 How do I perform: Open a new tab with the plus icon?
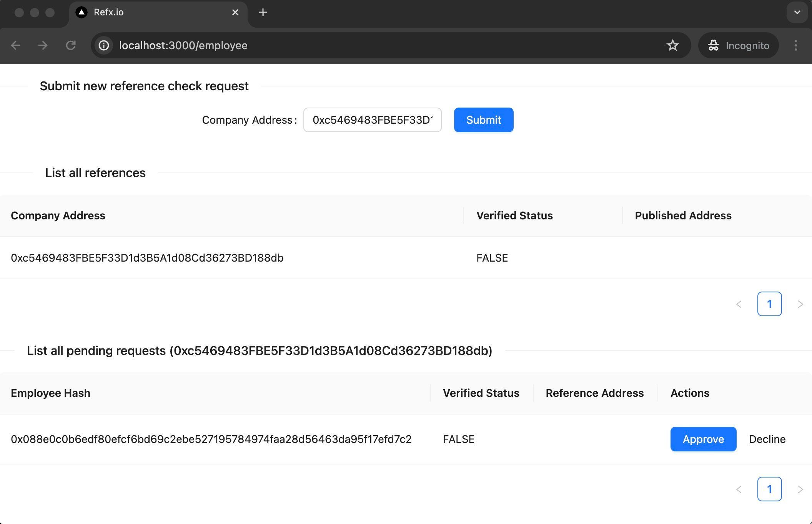click(x=263, y=12)
